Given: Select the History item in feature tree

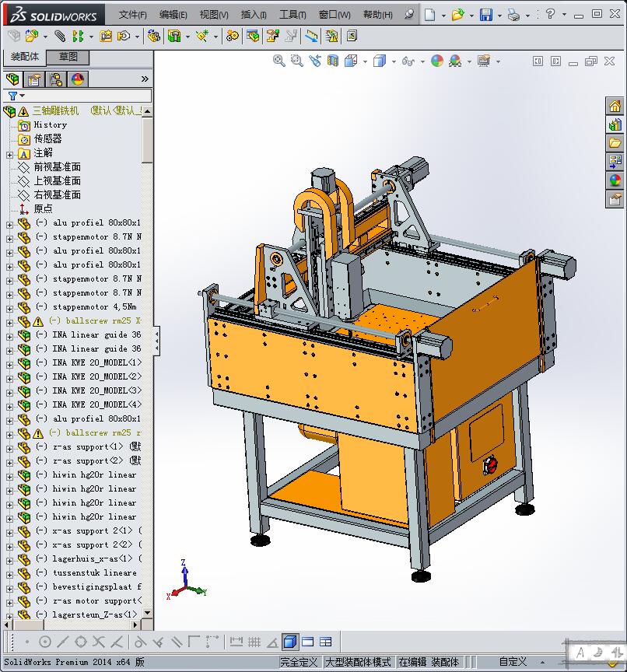Looking at the screenshot, I should pos(50,124).
